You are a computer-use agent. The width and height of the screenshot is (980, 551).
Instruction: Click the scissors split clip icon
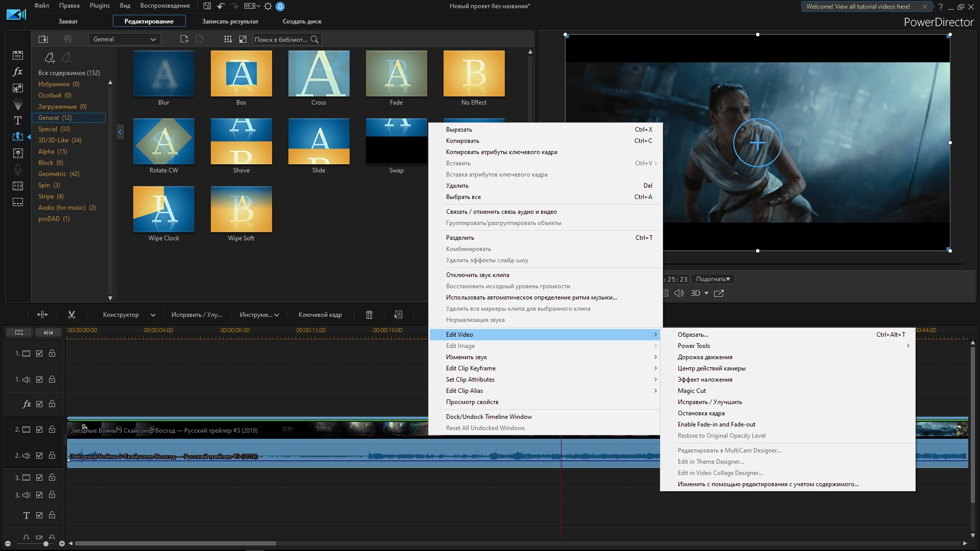71,315
